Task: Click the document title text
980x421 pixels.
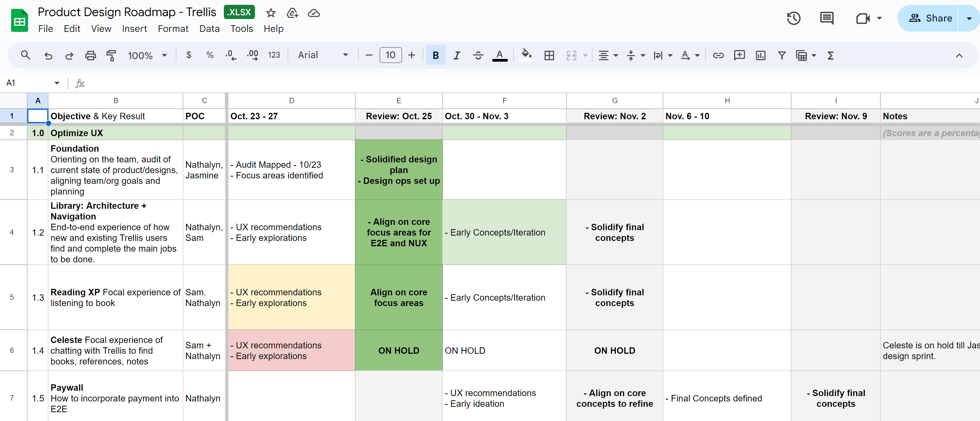Action: [x=127, y=12]
